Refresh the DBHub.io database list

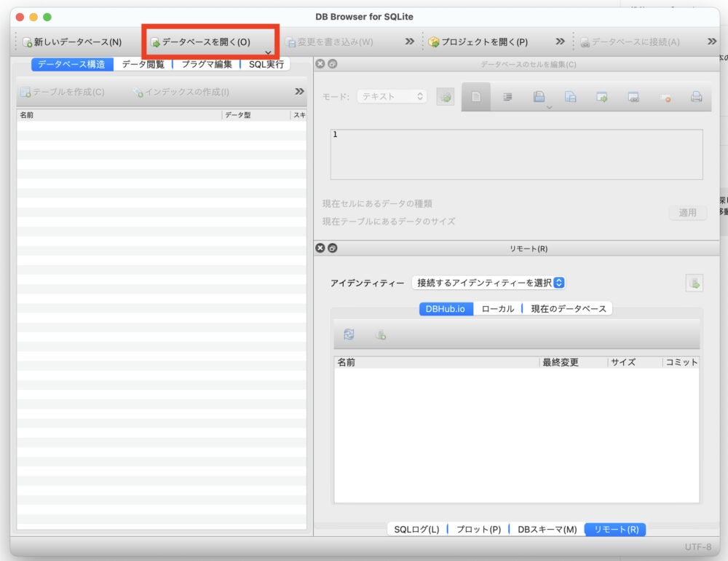pos(349,334)
